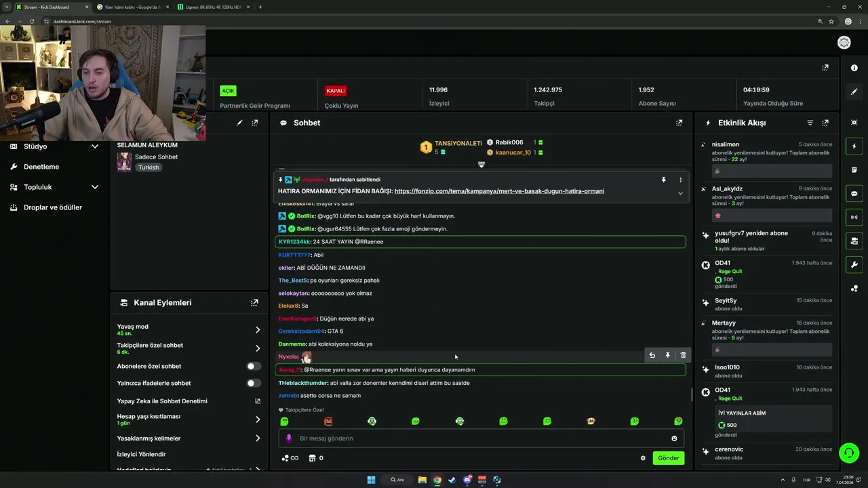Open Yapay Zeka ile Sohbet Denetimi

click(187, 401)
